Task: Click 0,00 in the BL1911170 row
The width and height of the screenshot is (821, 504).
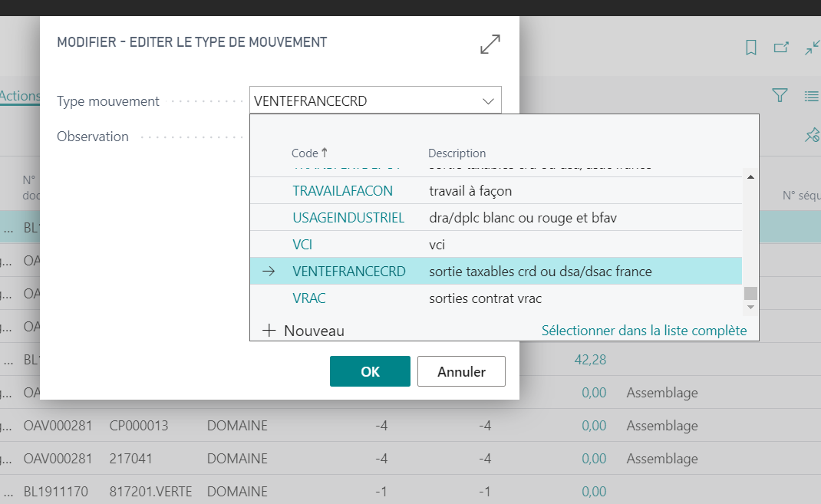Action: (x=594, y=492)
